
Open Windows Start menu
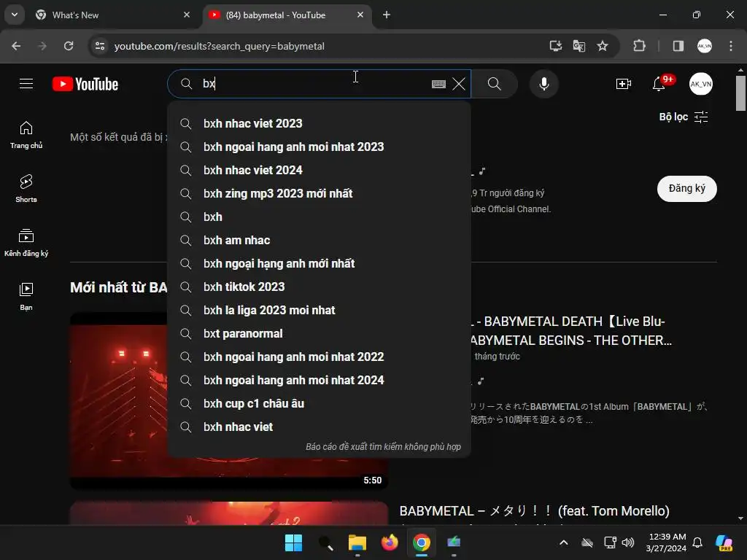coord(293,542)
